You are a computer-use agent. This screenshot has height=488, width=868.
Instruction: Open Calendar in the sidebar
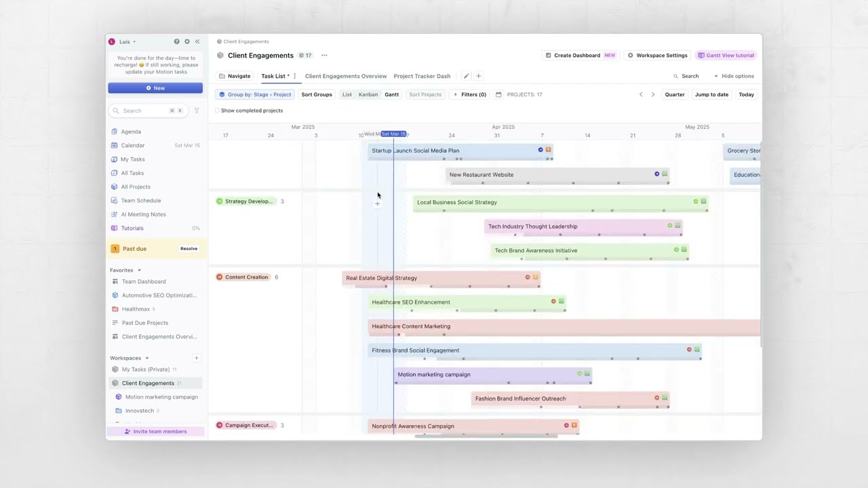coord(132,145)
